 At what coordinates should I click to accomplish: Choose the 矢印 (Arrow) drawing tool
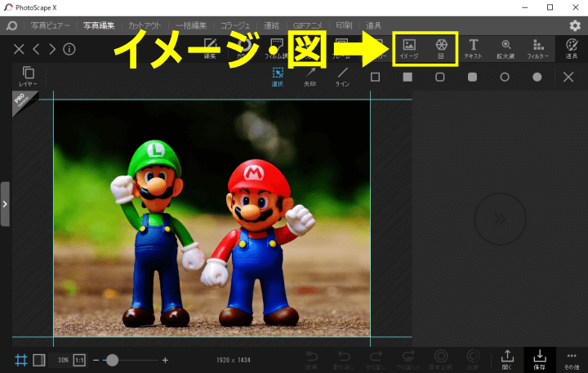click(310, 77)
